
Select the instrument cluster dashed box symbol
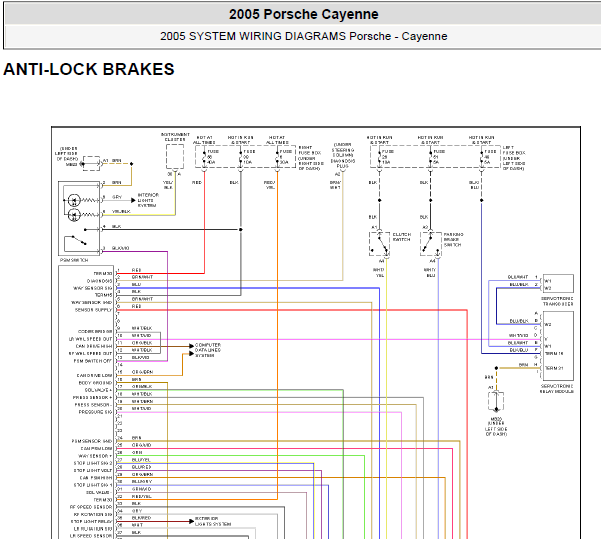(175, 157)
